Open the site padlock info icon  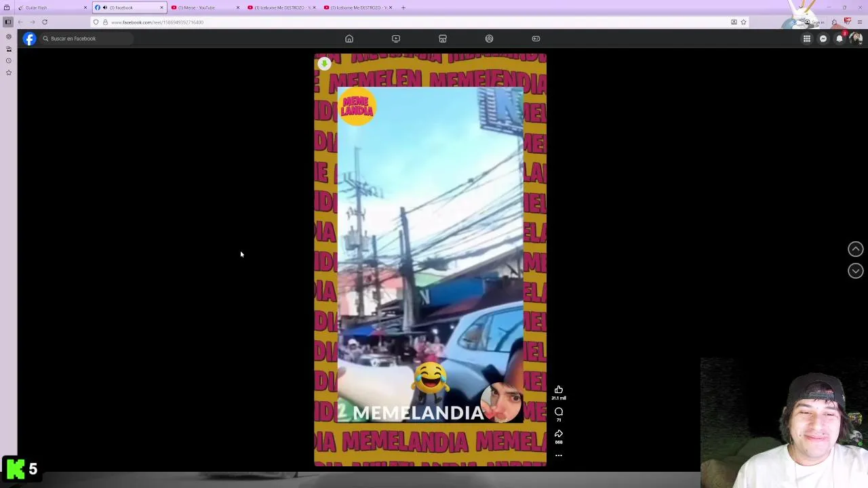click(105, 22)
